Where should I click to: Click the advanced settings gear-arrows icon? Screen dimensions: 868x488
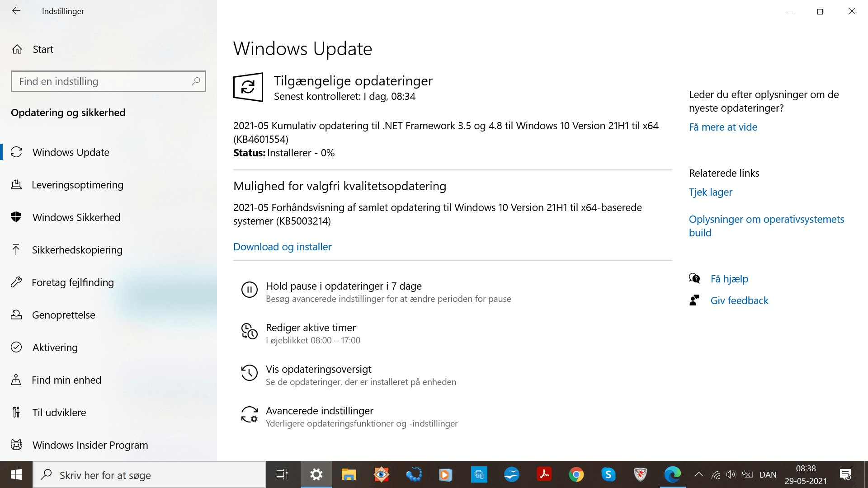click(x=249, y=414)
